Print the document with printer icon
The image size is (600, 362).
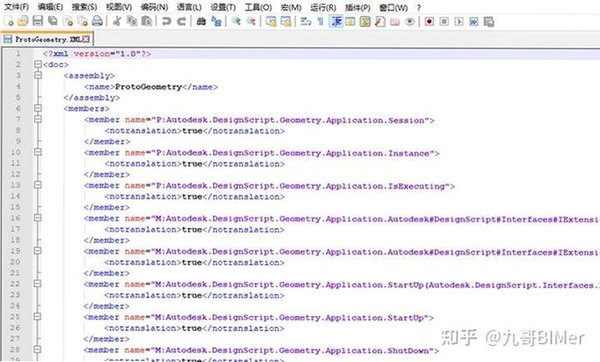coord(97,21)
